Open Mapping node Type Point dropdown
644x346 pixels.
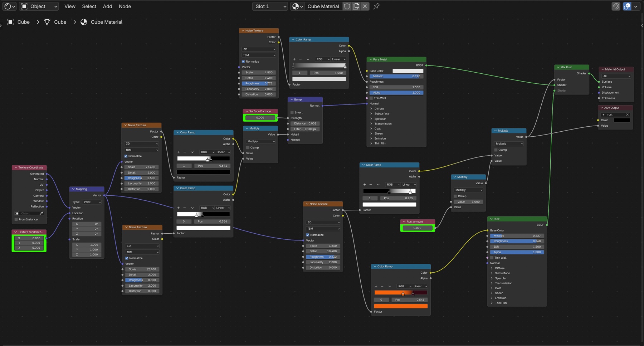pyautogui.click(x=92, y=202)
